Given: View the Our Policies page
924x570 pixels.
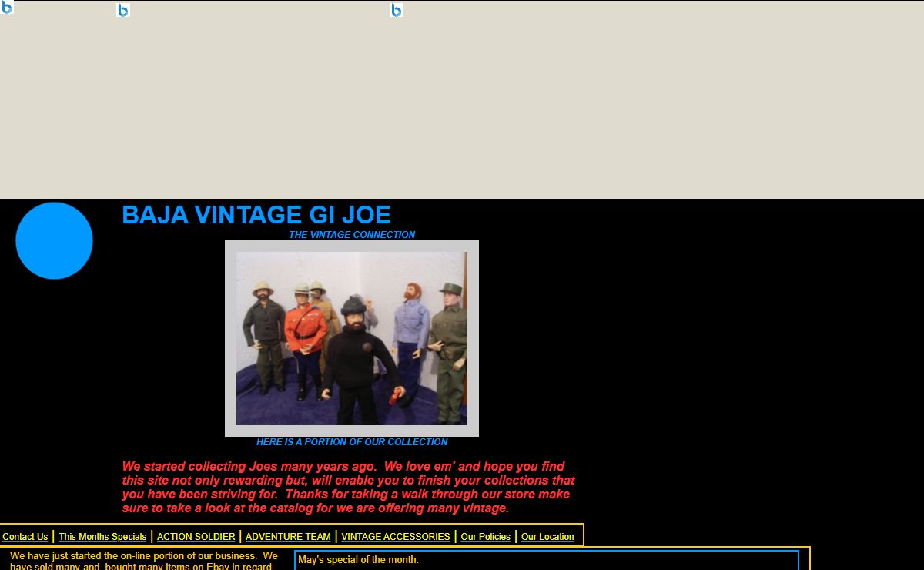Looking at the screenshot, I should pyautogui.click(x=486, y=537).
